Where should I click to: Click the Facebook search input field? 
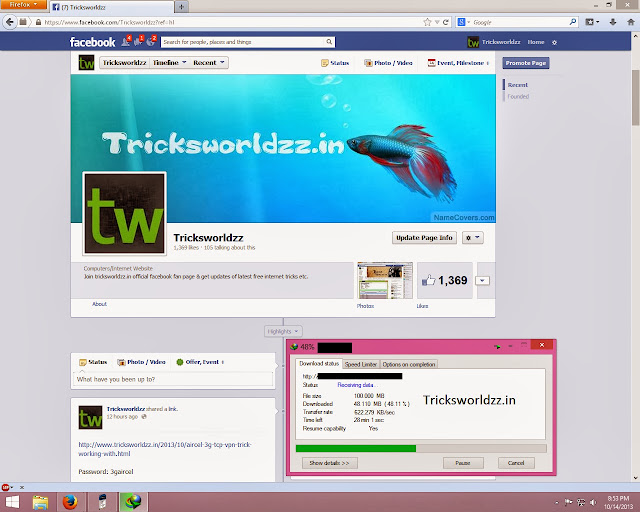tap(244, 42)
